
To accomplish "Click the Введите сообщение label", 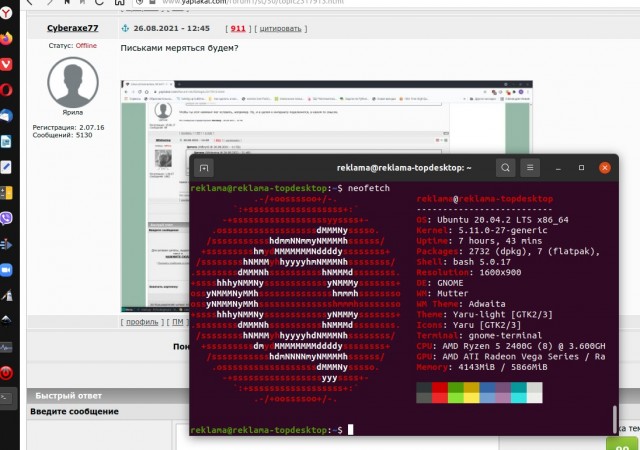I will point(74,412).
